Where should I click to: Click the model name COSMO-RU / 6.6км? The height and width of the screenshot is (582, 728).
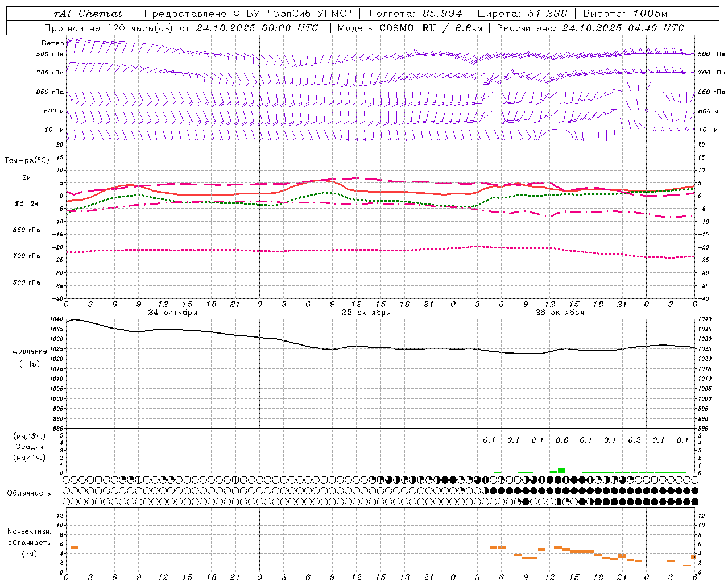click(x=431, y=28)
